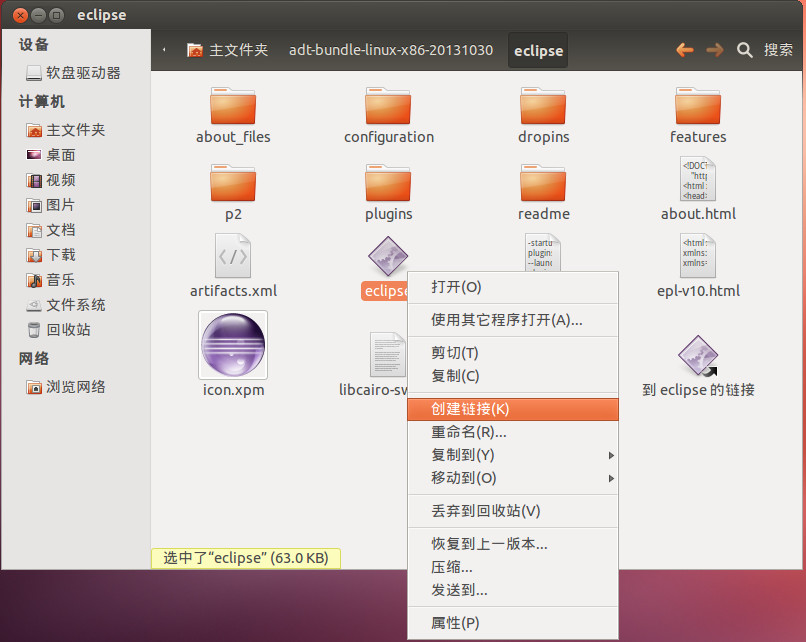This screenshot has width=806, height=642.
Task: Open 下载 in the sidebar
Action: pyautogui.click(x=74, y=254)
